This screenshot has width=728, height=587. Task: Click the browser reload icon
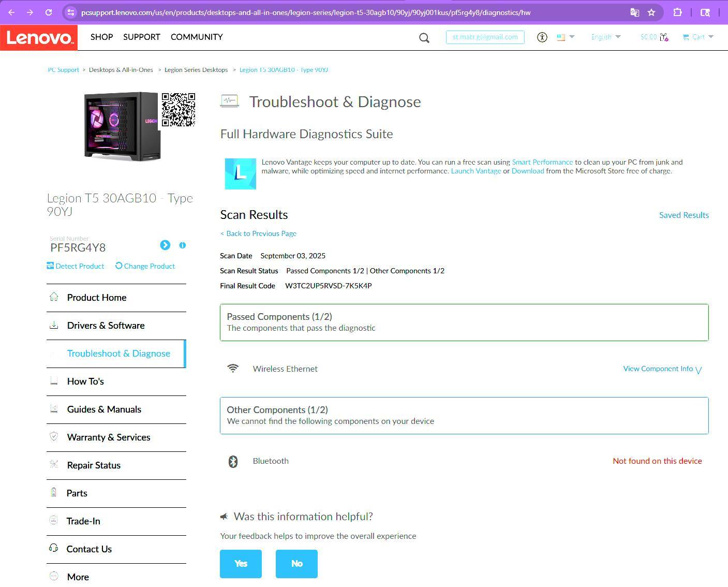tap(48, 12)
